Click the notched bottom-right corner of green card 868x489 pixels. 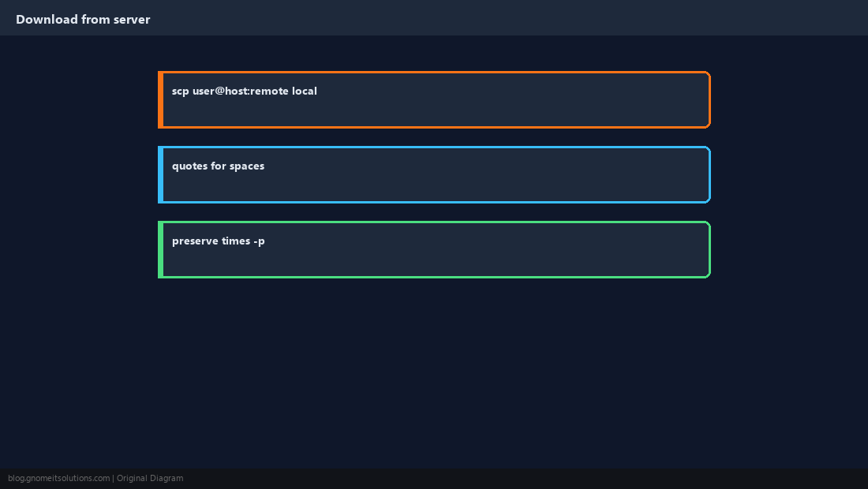[x=708, y=275]
